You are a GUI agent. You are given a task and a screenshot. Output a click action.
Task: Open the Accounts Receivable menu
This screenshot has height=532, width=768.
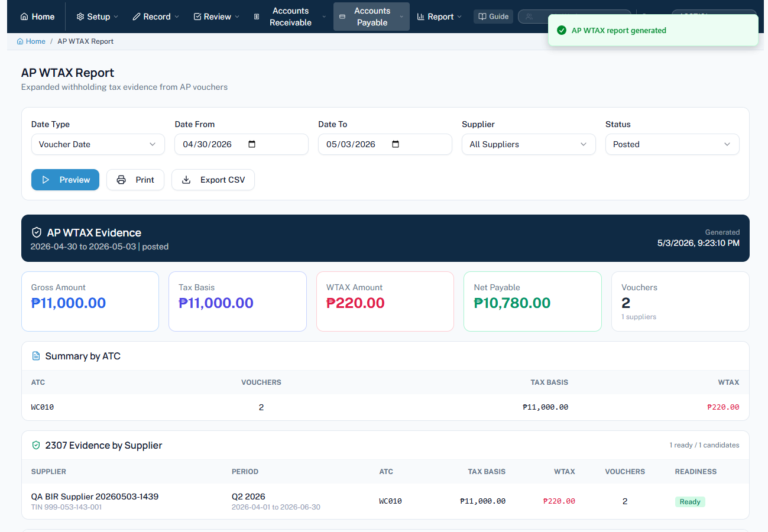pyautogui.click(x=290, y=17)
